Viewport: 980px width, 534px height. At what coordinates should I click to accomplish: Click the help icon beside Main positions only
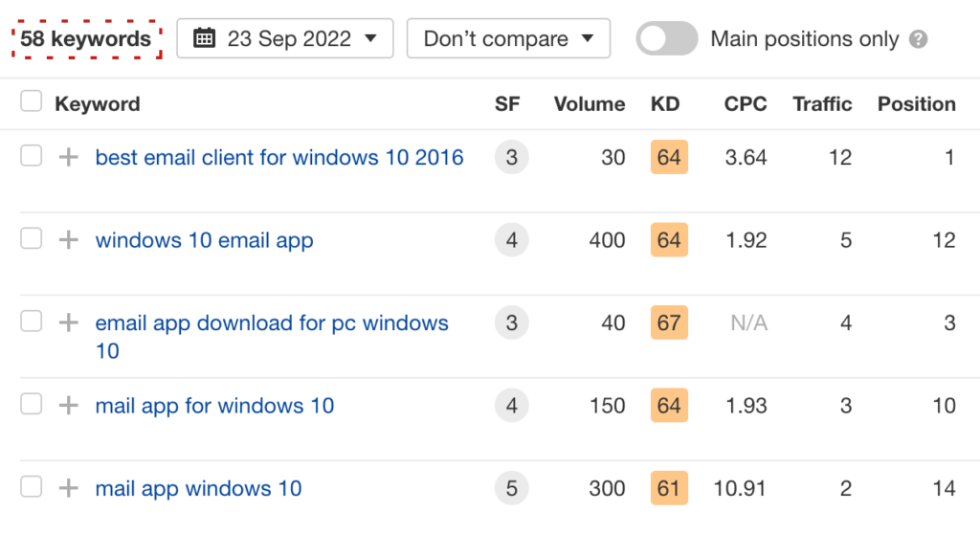click(919, 39)
